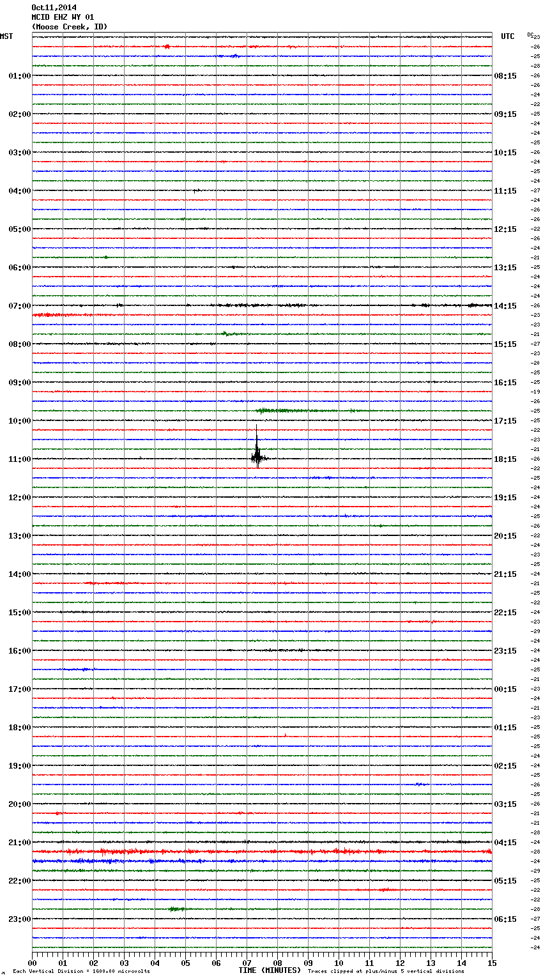Click the 20:15 UTC time label
This screenshot has width=543, height=980.
tap(505, 536)
